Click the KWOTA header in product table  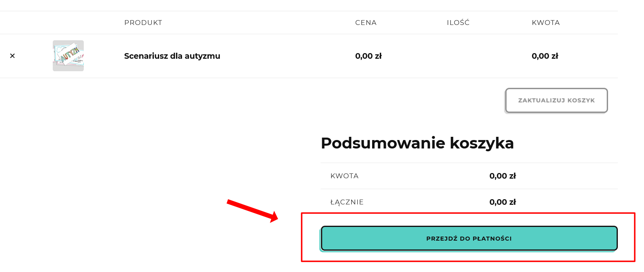coord(545,23)
